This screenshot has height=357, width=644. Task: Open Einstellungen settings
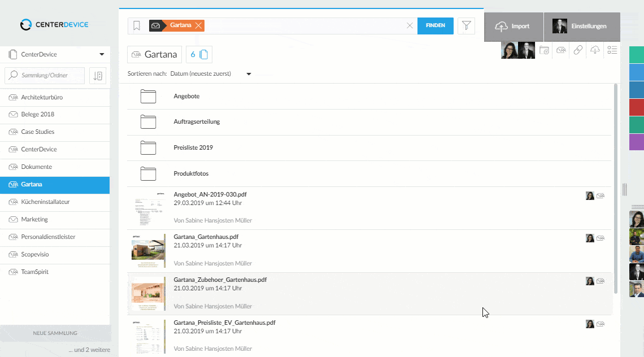pos(582,27)
